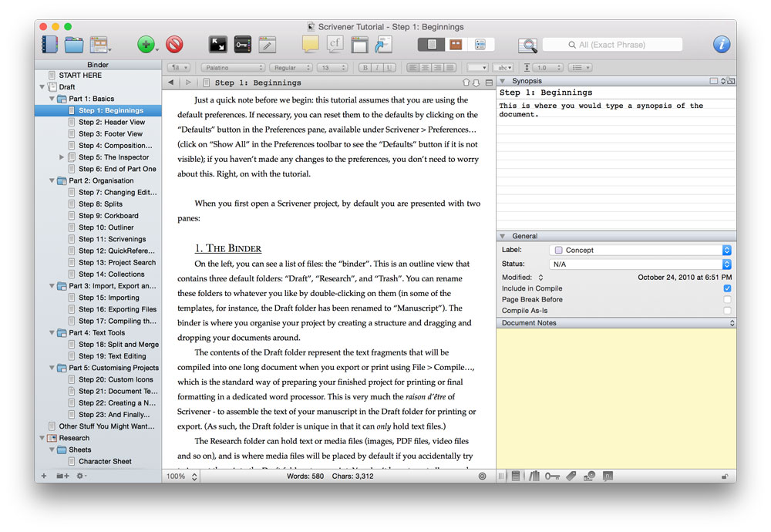Toggle the Binder icon in the toolbar
Viewport: 771px width, 532px height.
(x=49, y=45)
